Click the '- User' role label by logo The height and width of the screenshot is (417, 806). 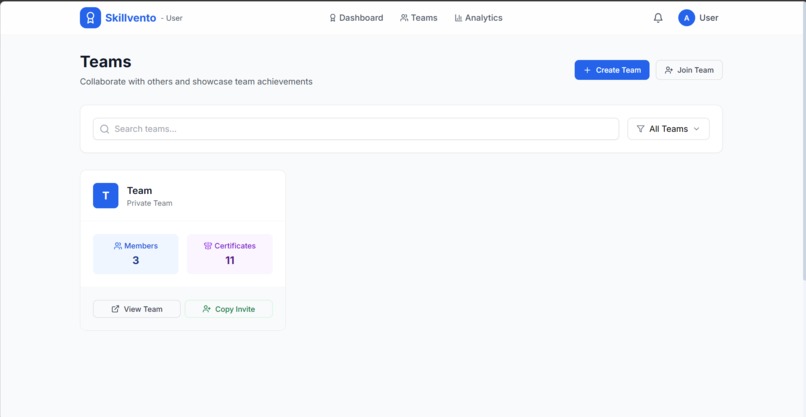click(172, 18)
